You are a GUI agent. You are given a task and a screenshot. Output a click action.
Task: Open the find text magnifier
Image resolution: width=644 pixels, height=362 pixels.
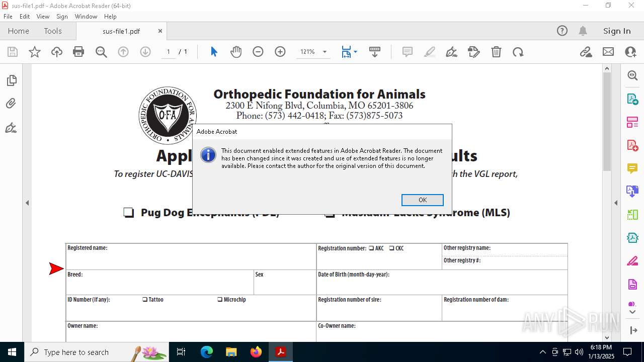point(101,52)
